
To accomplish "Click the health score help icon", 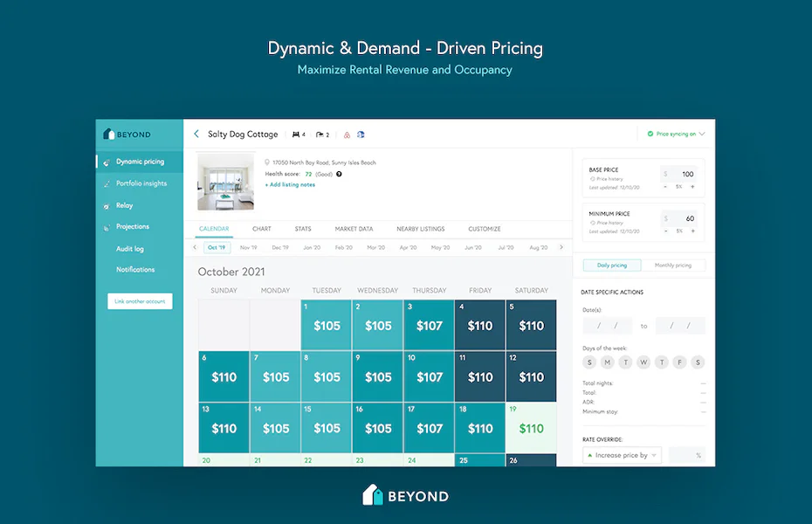I will (339, 174).
